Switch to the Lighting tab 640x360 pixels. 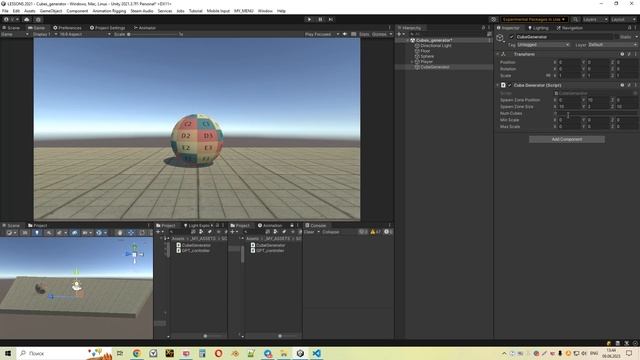click(x=538, y=28)
